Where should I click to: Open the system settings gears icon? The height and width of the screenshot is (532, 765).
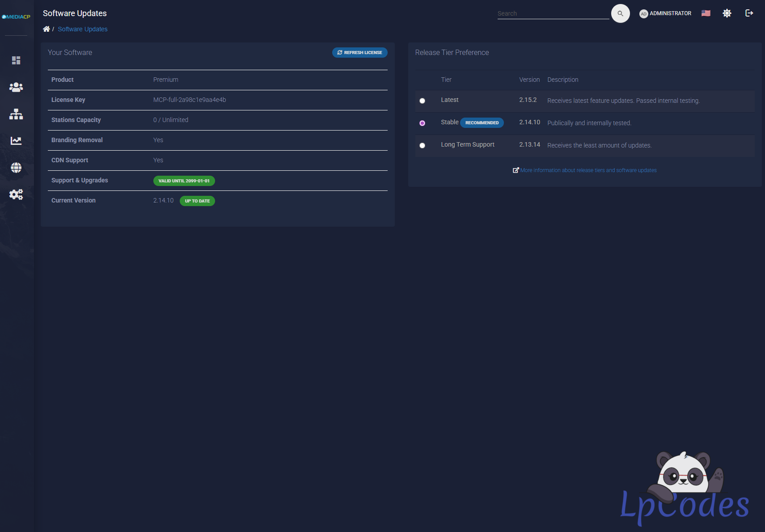click(x=16, y=194)
